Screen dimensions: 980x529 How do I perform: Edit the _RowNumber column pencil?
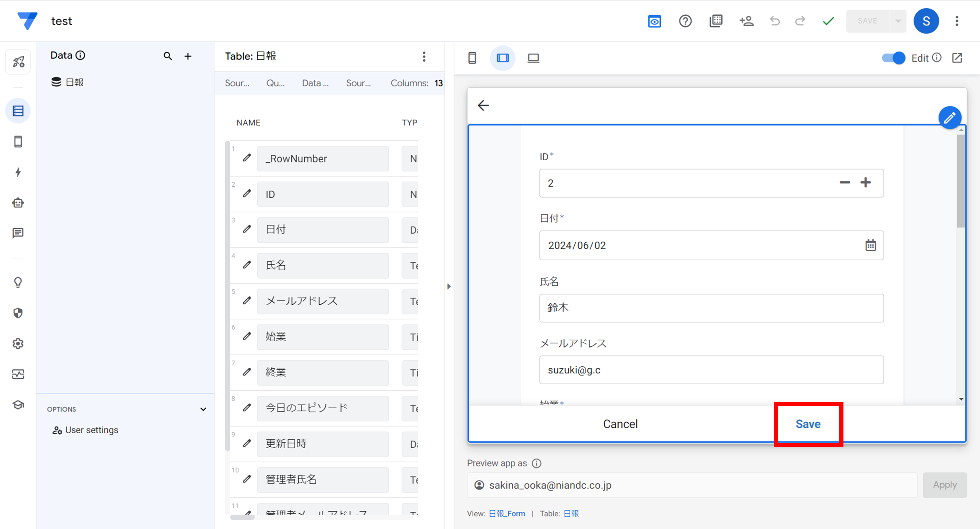click(x=247, y=157)
